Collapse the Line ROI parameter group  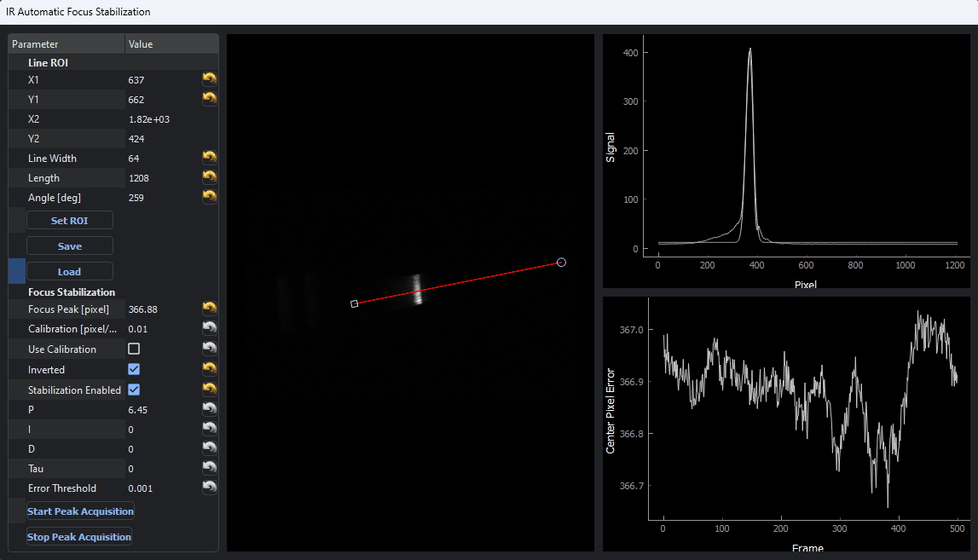48,63
